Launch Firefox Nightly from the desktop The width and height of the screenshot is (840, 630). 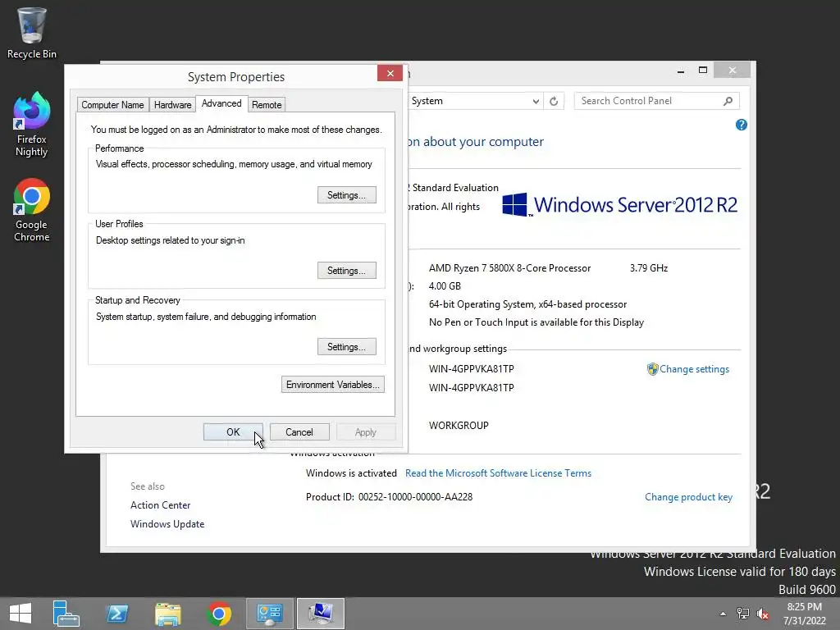point(31,125)
